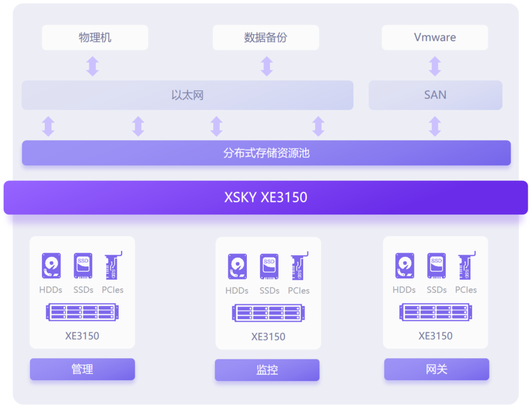Click the HDDs label above 管理
Image resolution: width=532 pixels, height=415 pixels.
(x=51, y=290)
